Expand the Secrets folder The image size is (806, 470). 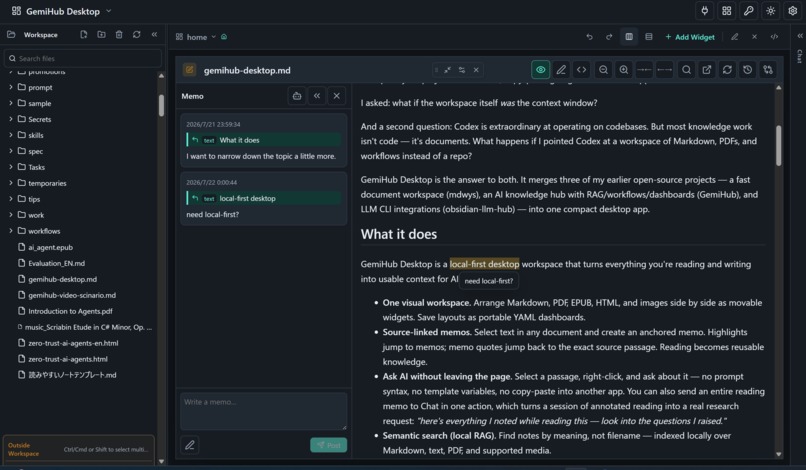(x=11, y=119)
